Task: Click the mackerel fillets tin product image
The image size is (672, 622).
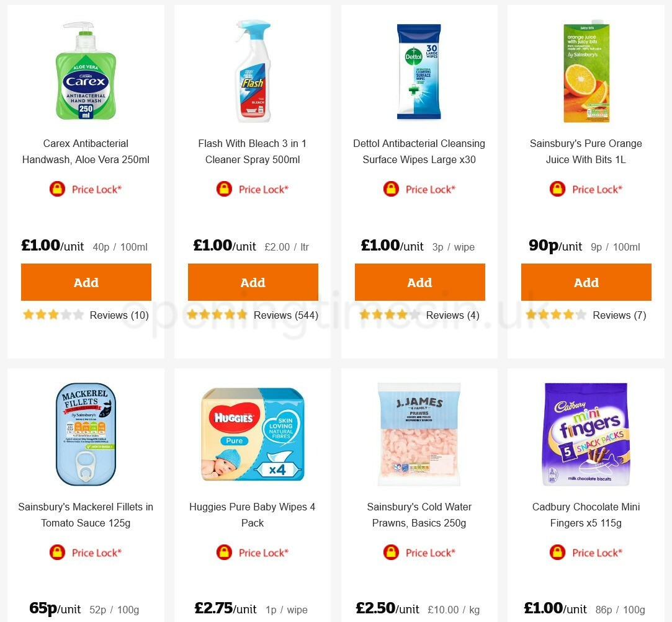Action: click(86, 434)
